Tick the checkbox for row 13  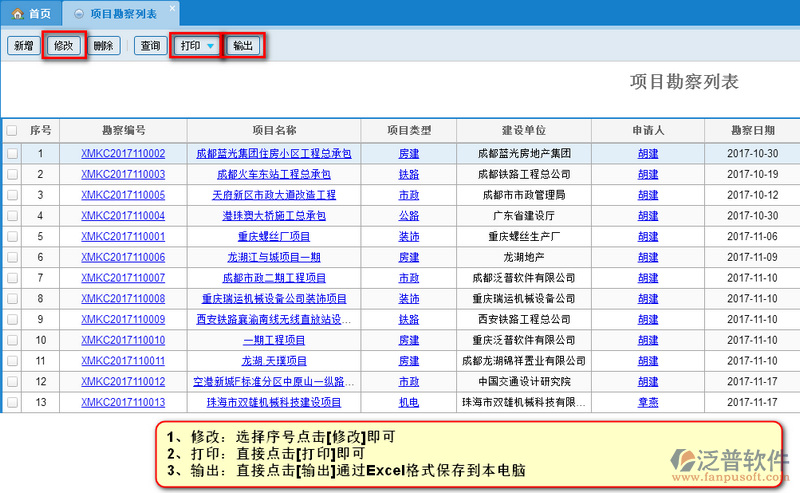(x=12, y=402)
